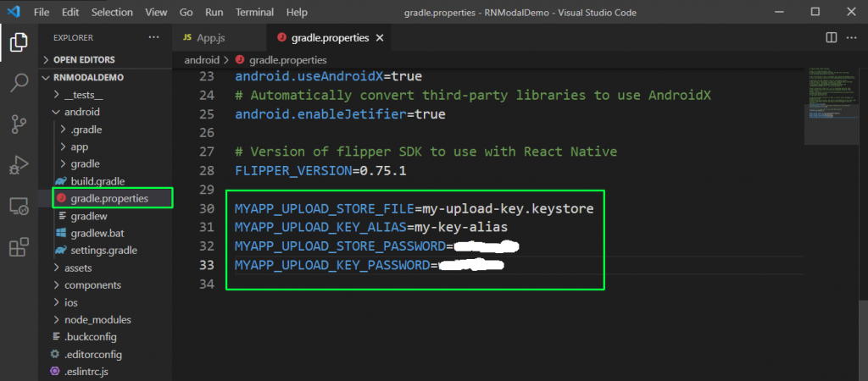
Task: Open the Help menu
Action: (x=298, y=12)
